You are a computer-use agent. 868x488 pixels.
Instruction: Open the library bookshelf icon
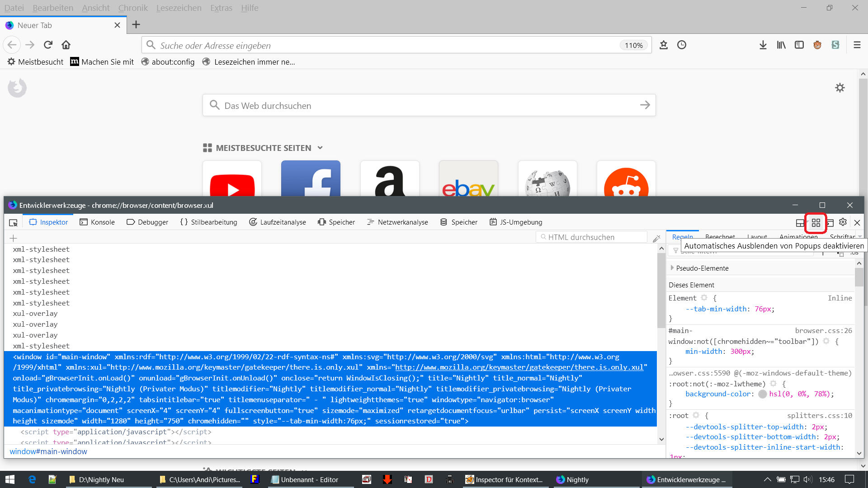[781, 45]
